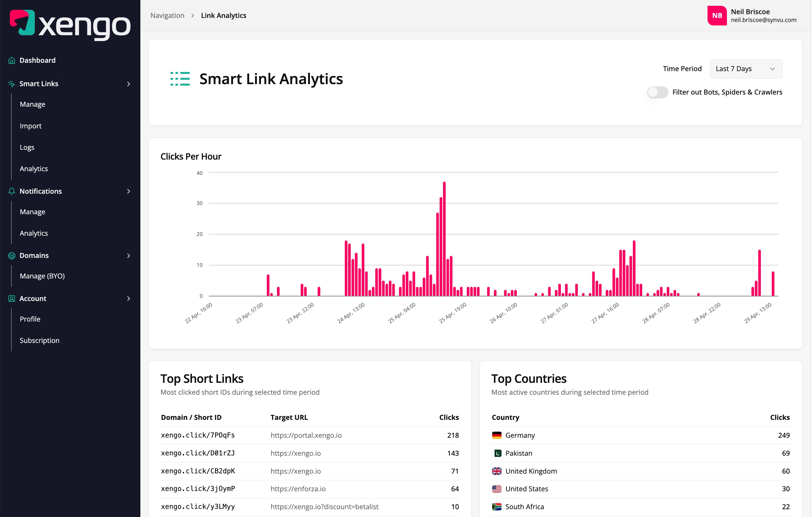Click the Germany flag in Top Countries
This screenshot has width=812, height=517.
[x=497, y=435]
